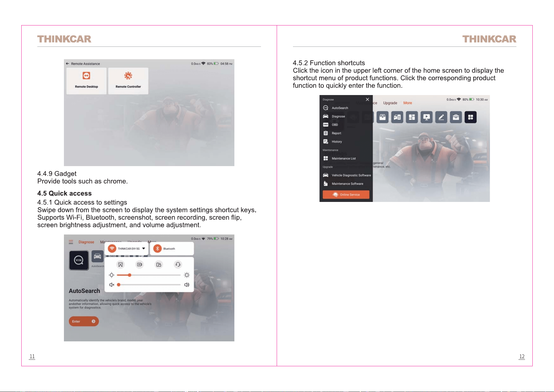Select the toolbox tile
Screen dimensions: 554x392
[x=456, y=117]
